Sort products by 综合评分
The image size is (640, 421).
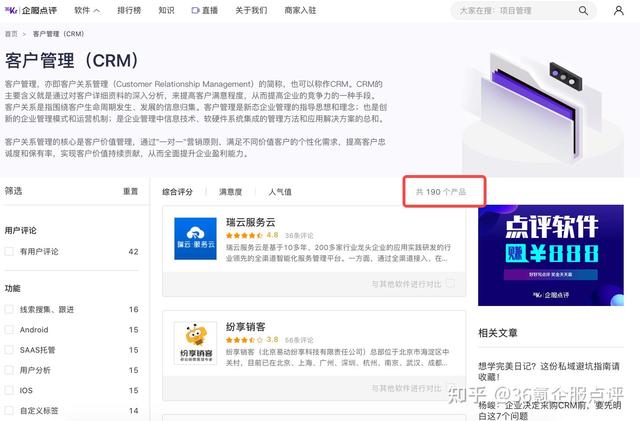pos(177,191)
